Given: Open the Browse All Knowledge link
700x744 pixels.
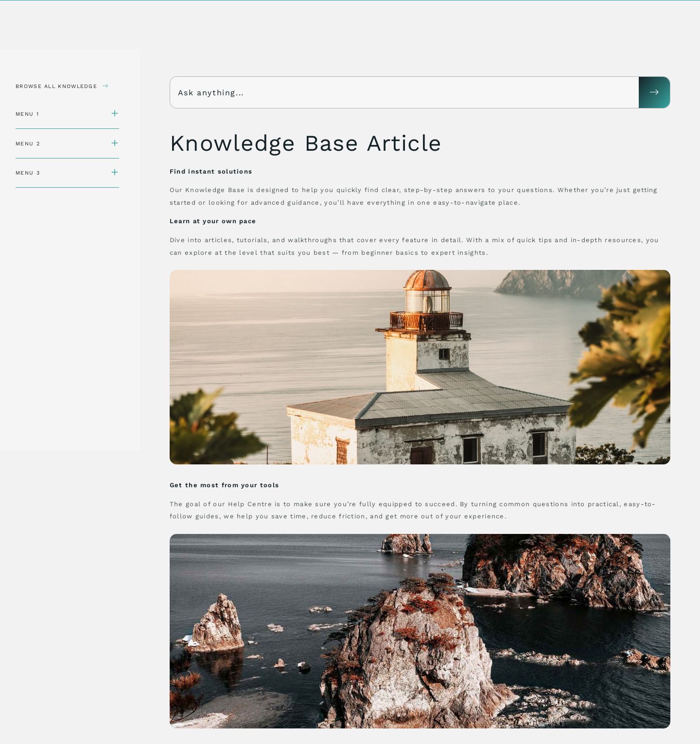Looking at the screenshot, I should (x=56, y=87).
